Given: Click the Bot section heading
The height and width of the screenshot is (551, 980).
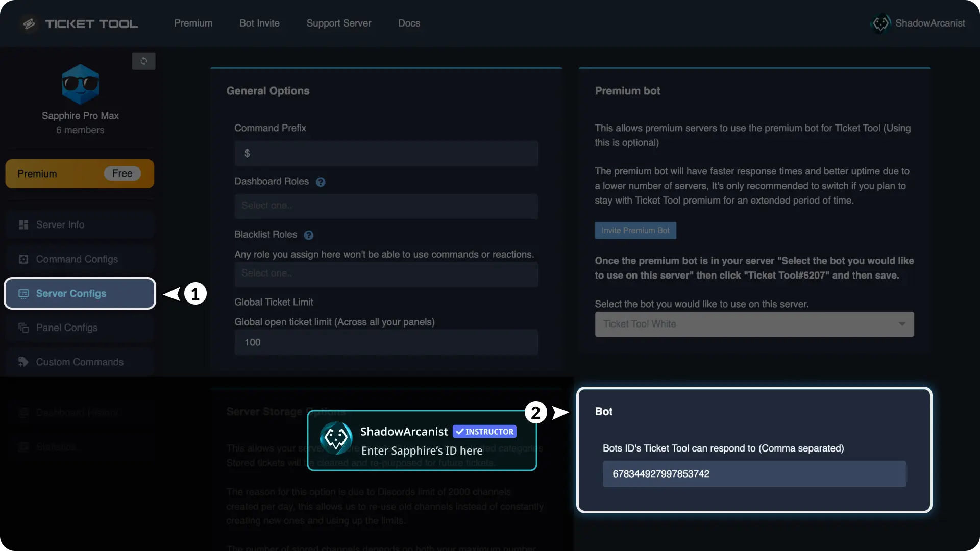Looking at the screenshot, I should (x=604, y=412).
